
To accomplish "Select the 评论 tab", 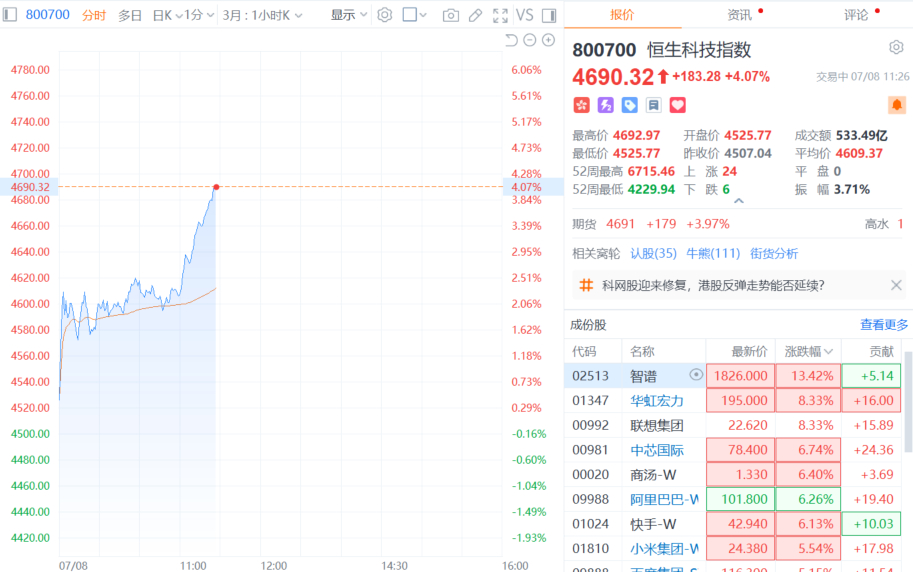I will [x=856, y=15].
